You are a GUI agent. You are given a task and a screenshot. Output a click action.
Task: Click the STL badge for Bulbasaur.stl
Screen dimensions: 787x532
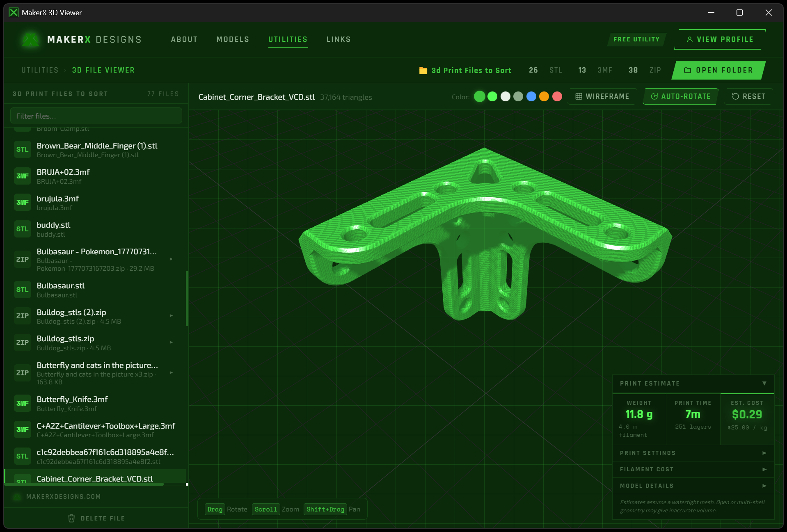[x=23, y=290]
